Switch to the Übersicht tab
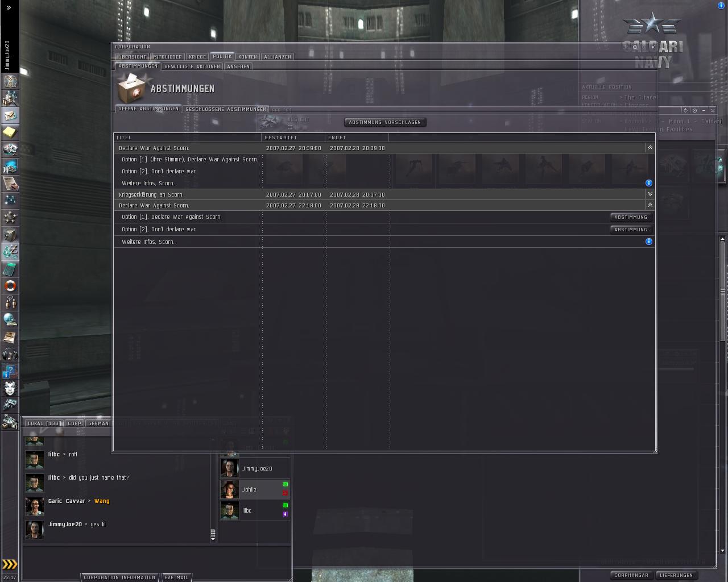Image resolution: width=728 pixels, height=582 pixels. [133, 57]
